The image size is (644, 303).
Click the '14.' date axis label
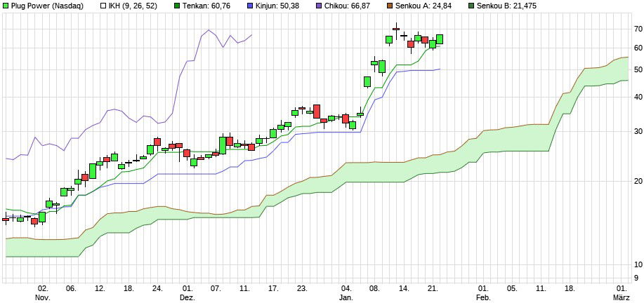coord(405,288)
